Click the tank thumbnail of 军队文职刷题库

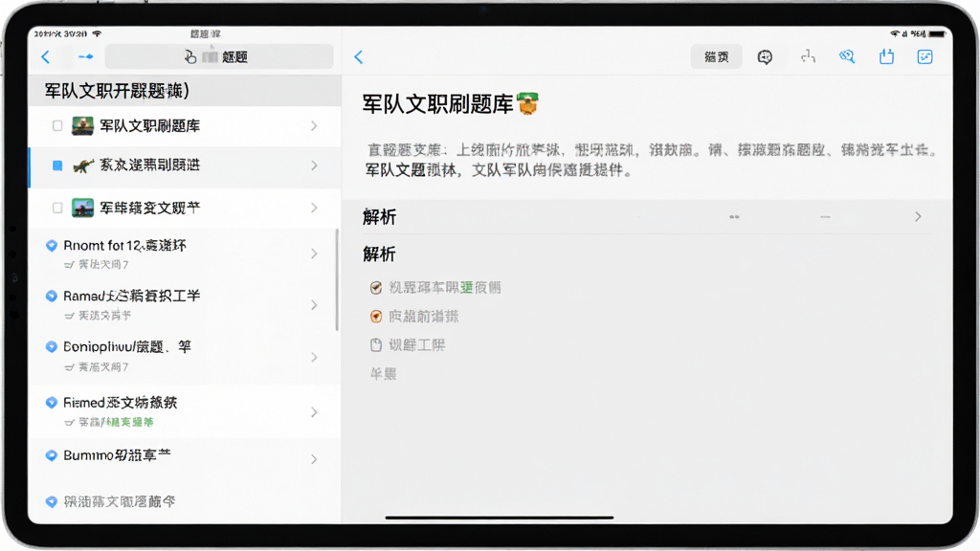[82, 125]
